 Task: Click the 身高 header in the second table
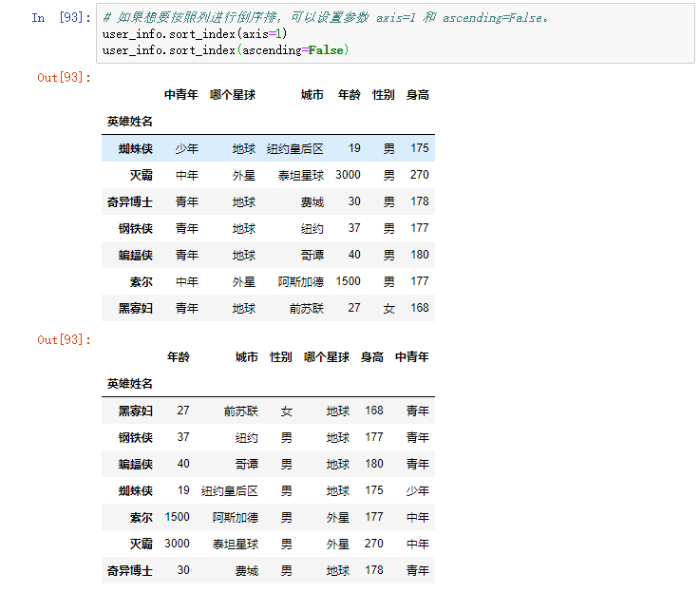(x=372, y=356)
